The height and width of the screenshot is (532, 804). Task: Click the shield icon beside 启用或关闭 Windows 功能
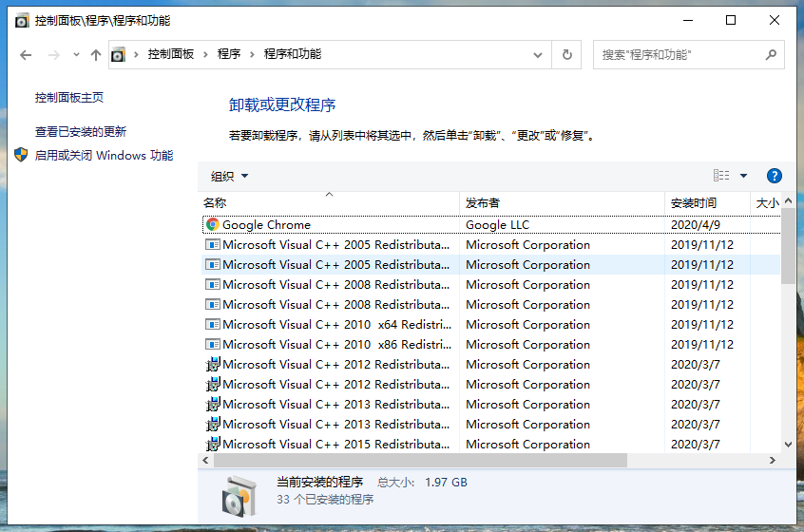pyautogui.click(x=21, y=155)
